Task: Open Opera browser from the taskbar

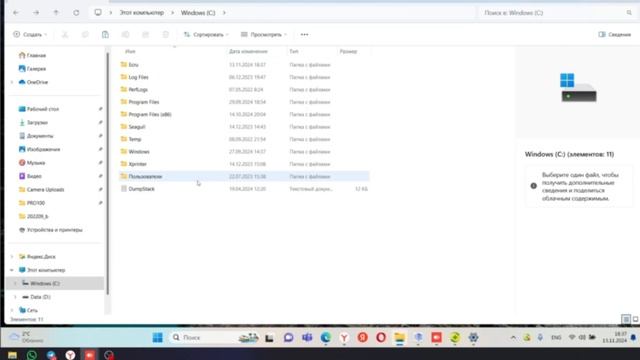Action: pyautogui.click(x=381, y=338)
